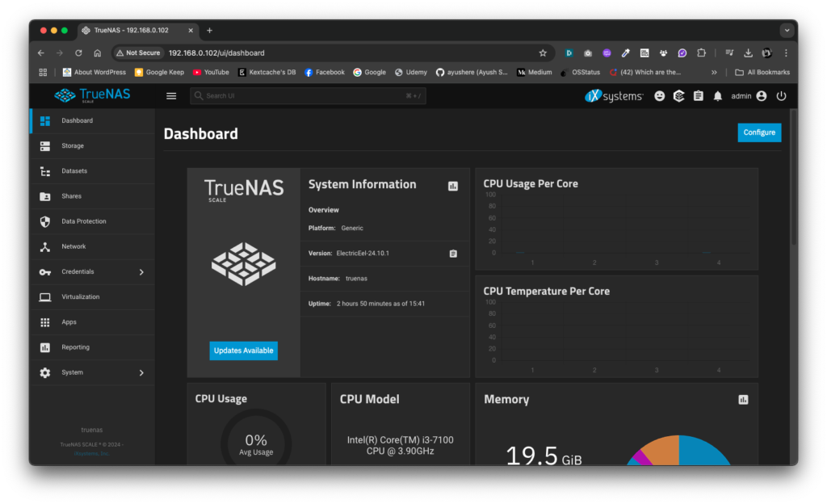The height and width of the screenshot is (504, 827).
Task: Open the Alerts bell icon
Action: point(718,95)
